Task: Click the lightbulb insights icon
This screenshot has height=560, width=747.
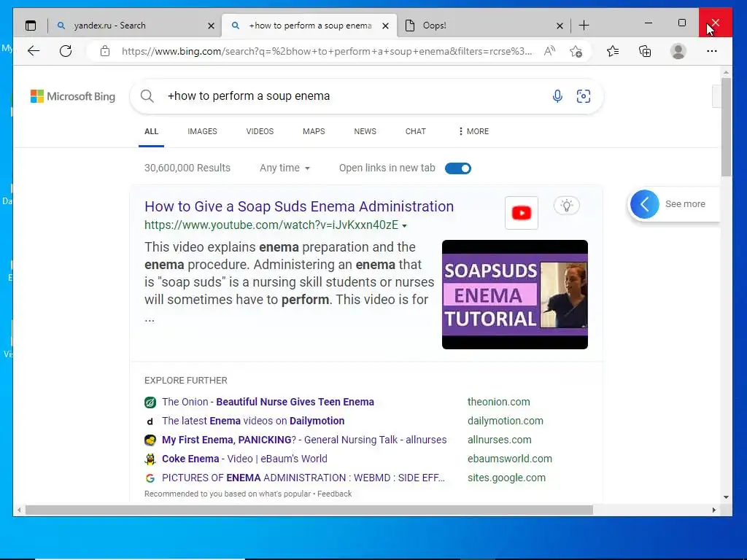Action: tap(566, 206)
